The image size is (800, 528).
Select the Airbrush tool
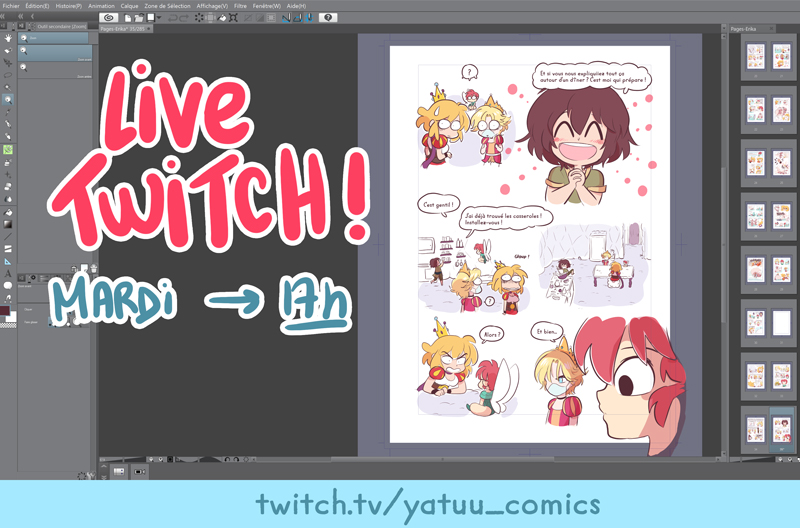(x=8, y=163)
